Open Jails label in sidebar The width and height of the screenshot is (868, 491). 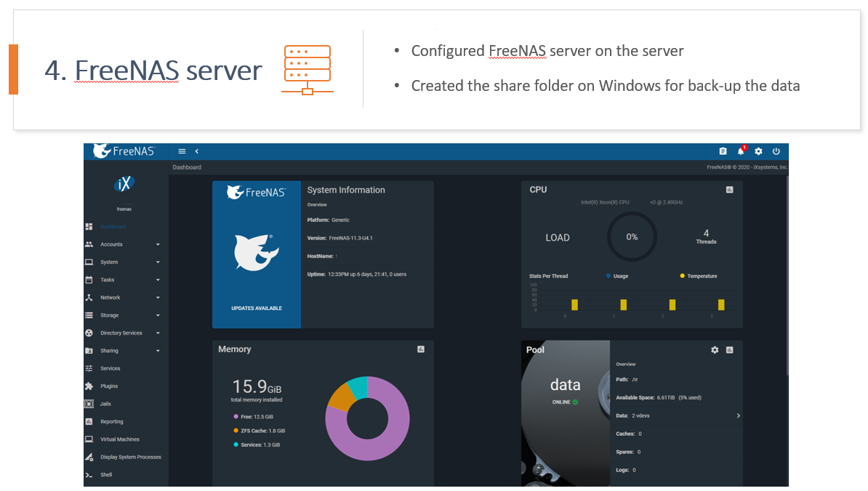(x=105, y=404)
